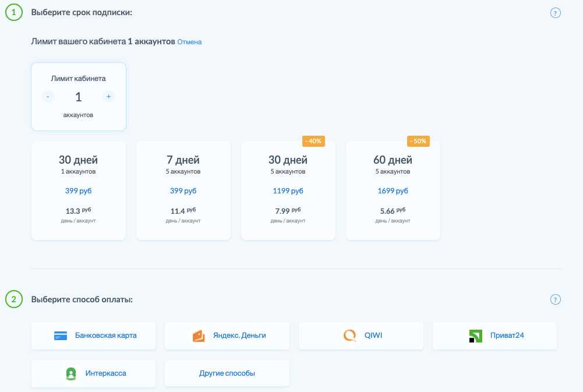583x392 pixels.
Task: Pay with Банковская карта
Action: point(93,336)
